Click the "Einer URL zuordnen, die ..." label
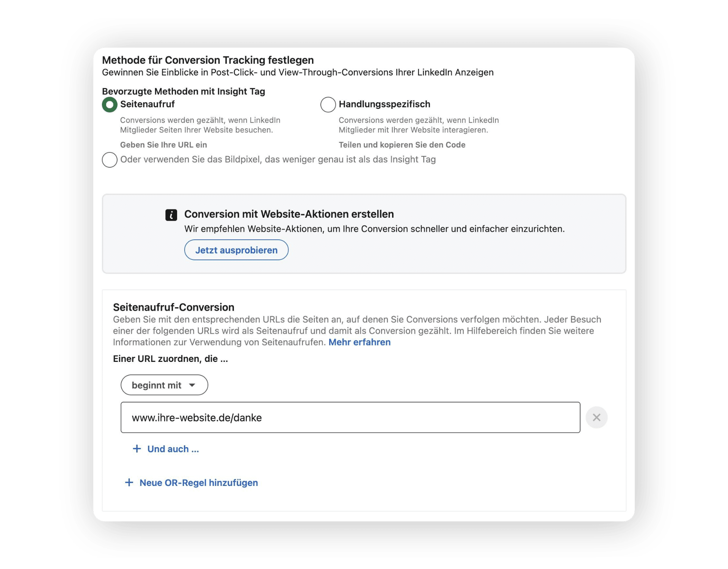 [170, 359]
